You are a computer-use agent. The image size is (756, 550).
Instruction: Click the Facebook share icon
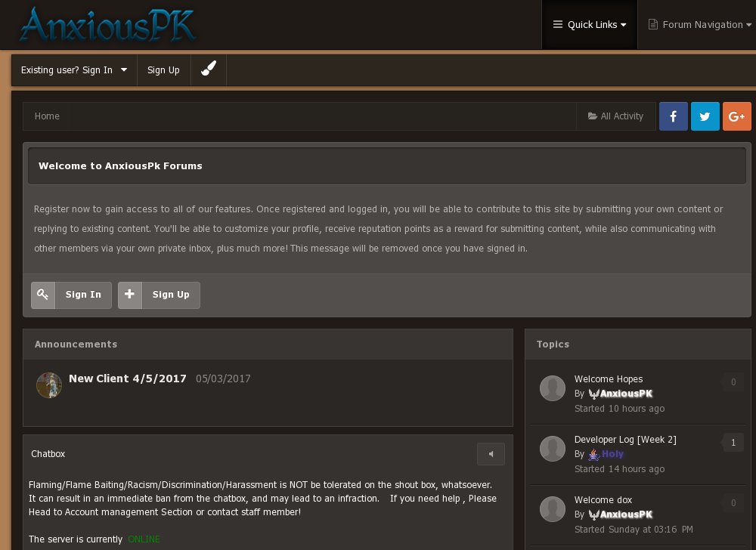click(x=673, y=116)
